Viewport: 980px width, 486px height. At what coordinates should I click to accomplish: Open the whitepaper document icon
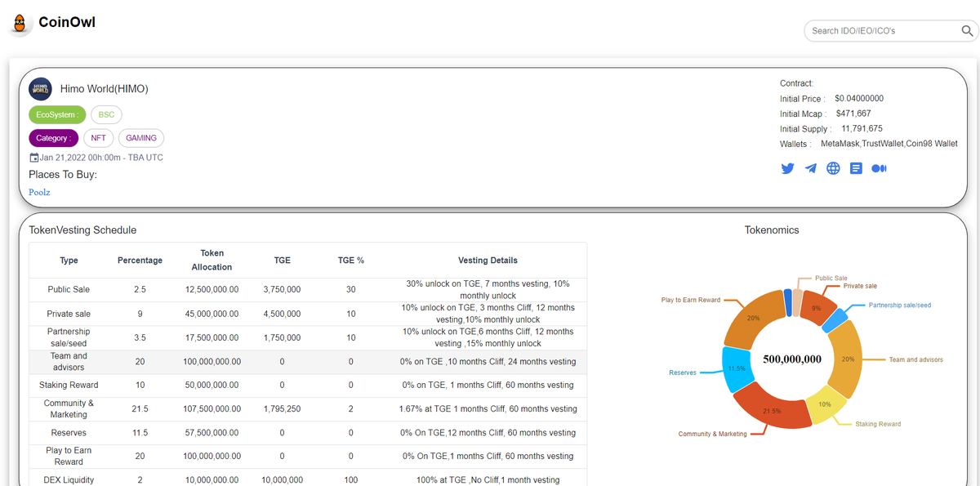(856, 168)
